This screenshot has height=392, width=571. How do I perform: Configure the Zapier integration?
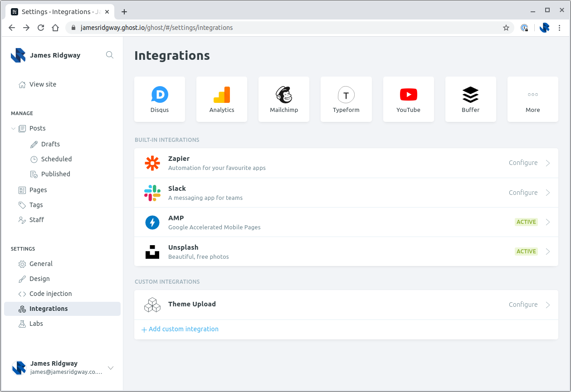523,163
